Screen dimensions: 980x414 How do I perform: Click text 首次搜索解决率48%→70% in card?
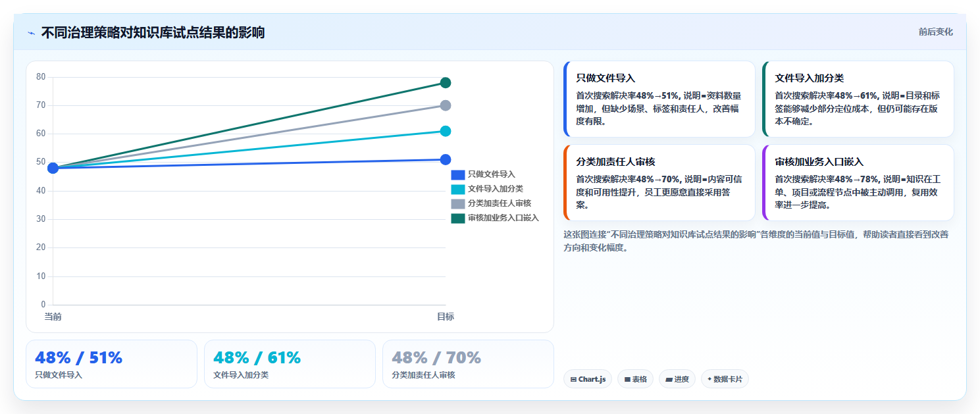(x=628, y=179)
